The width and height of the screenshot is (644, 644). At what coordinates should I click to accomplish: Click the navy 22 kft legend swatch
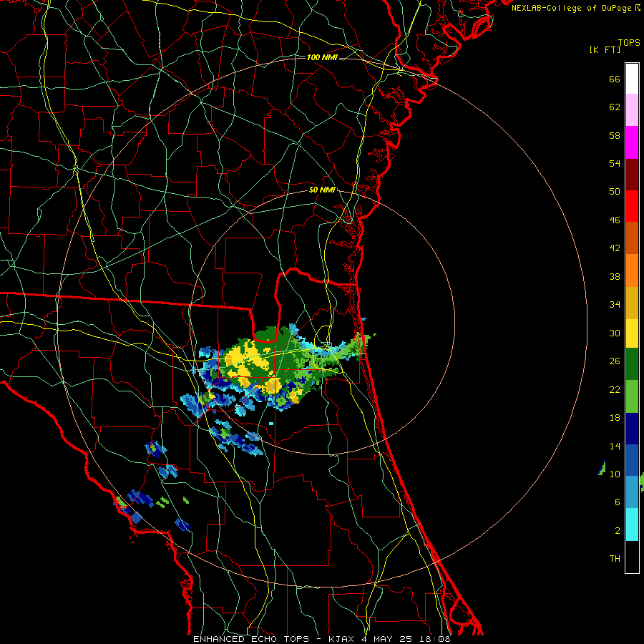(632, 429)
